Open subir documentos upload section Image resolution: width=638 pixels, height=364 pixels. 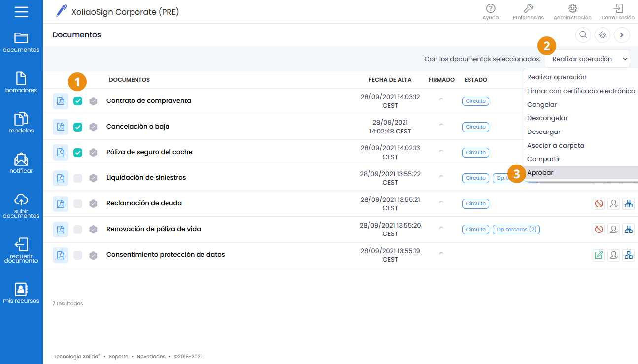point(21,205)
